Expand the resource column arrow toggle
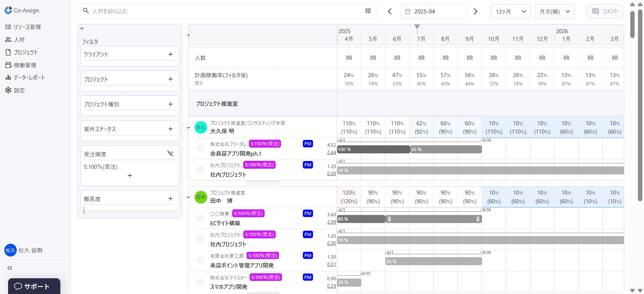 coord(189,35)
